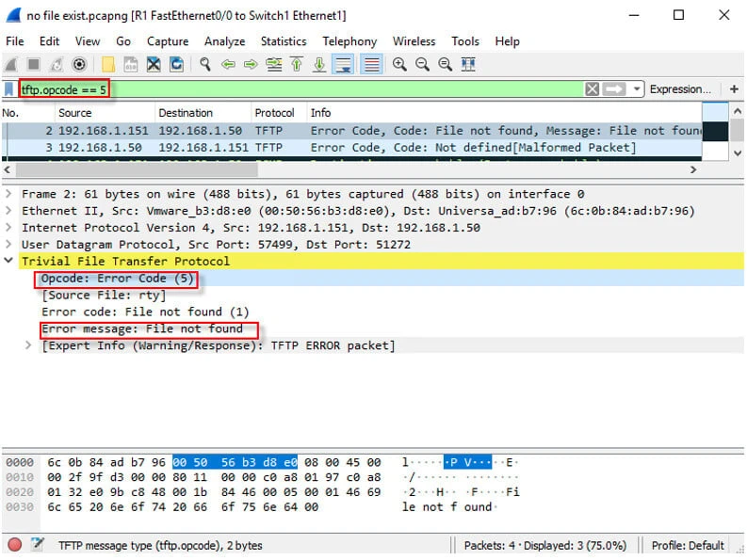This screenshot has height=560, width=747.
Task: Open the Analyze menu
Action: pyautogui.click(x=224, y=41)
